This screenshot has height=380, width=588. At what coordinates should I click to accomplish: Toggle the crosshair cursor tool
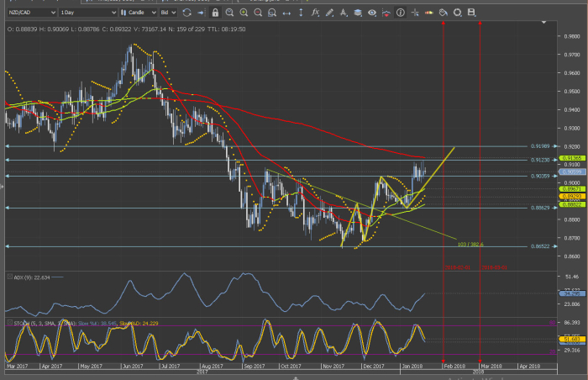point(415,13)
